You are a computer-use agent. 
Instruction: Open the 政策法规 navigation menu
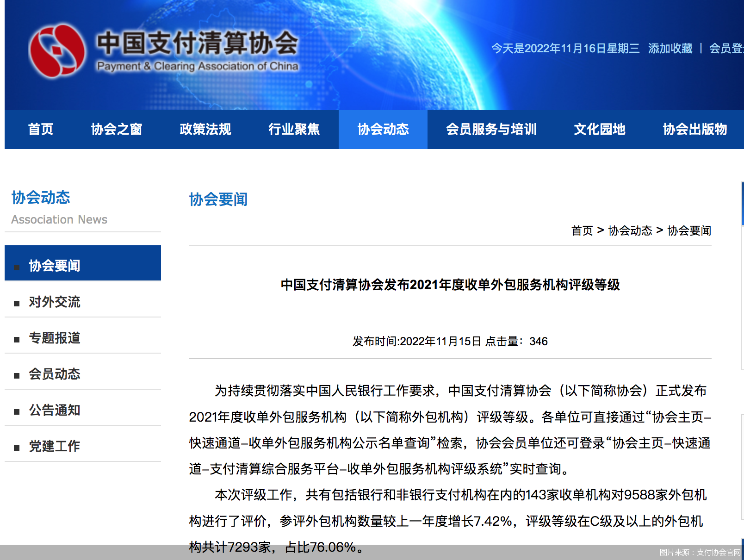(x=205, y=130)
